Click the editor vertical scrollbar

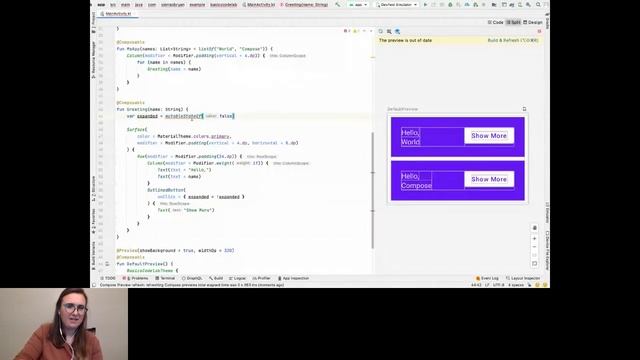click(373, 190)
